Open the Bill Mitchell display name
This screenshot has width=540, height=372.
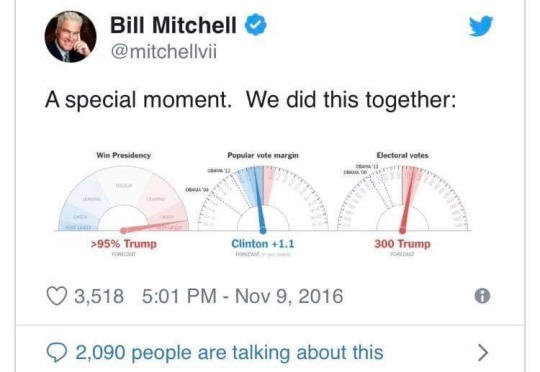tap(173, 25)
